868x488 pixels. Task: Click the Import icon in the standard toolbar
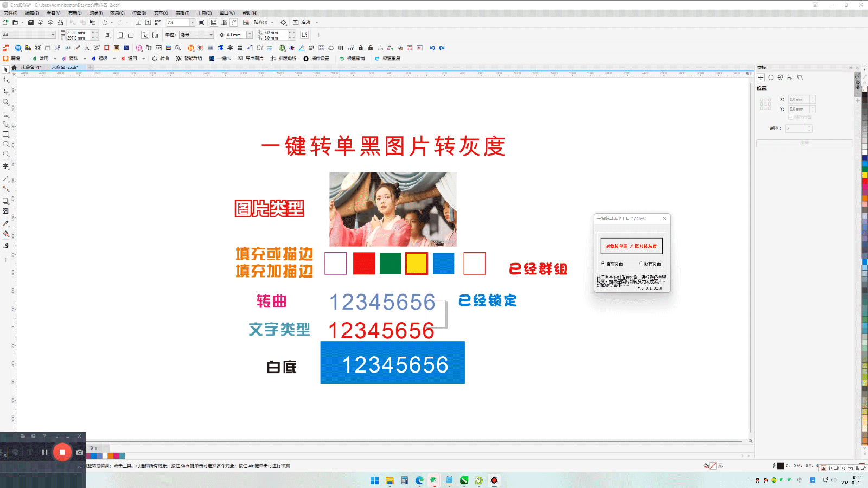tap(138, 22)
